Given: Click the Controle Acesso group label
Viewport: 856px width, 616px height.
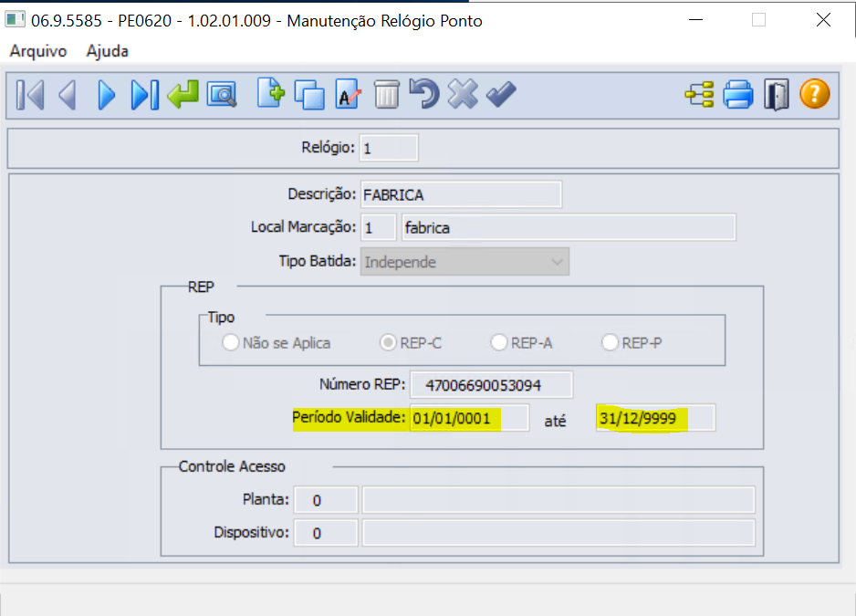Looking at the screenshot, I should (x=232, y=466).
